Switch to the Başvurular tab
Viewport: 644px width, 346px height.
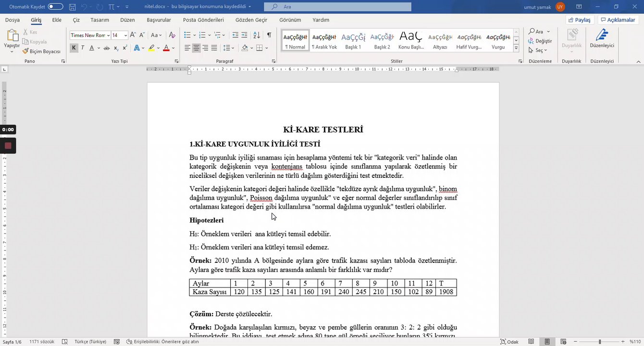159,20
